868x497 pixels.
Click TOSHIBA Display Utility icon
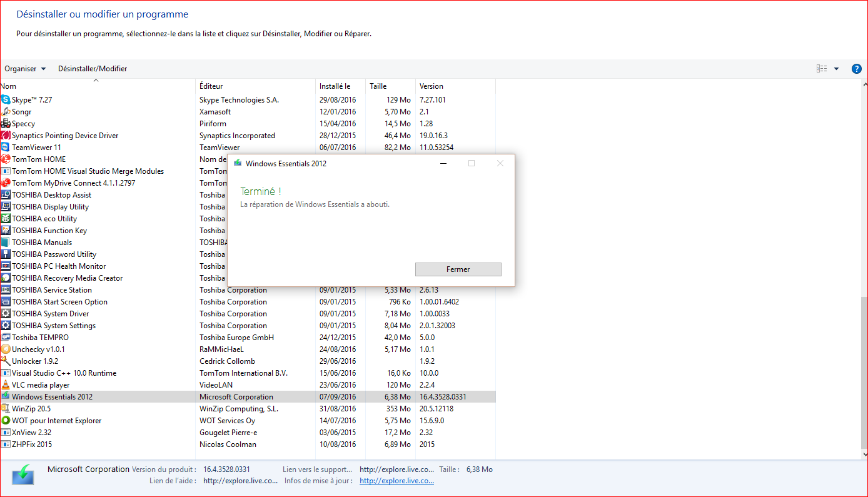6,207
